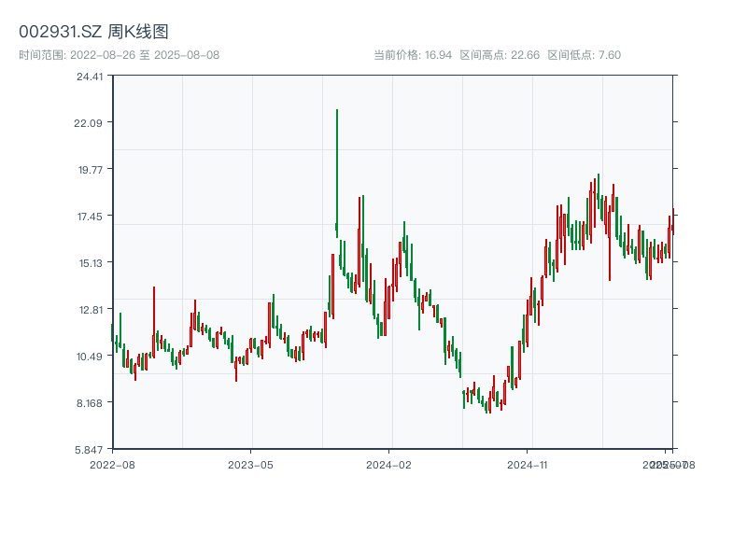This screenshot has height=560, width=747.
Task: Click the 区间高点: 22.66 label
Action: (500, 55)
